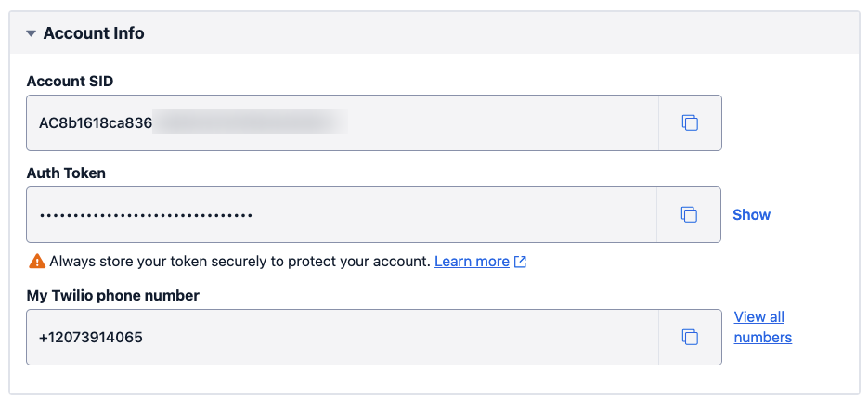Click the Account Info heading text
The width and height of the screenshot is (868, 410).
point(94,33)
